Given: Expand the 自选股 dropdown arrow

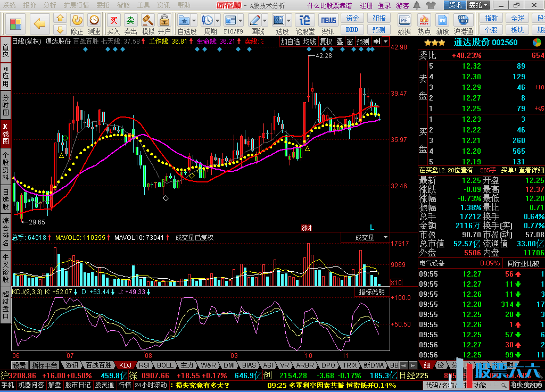Looking at the screenshot, I should pyautogui.click(x=194, y=21).
